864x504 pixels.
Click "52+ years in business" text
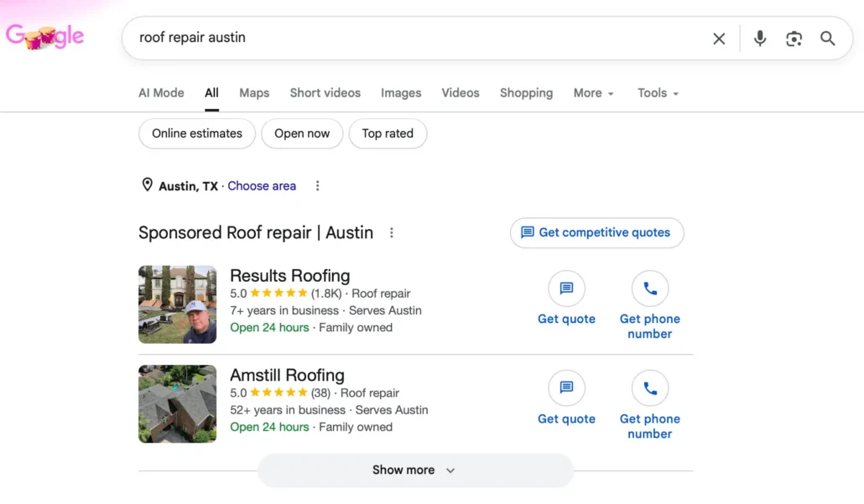[x=288, y=410]
